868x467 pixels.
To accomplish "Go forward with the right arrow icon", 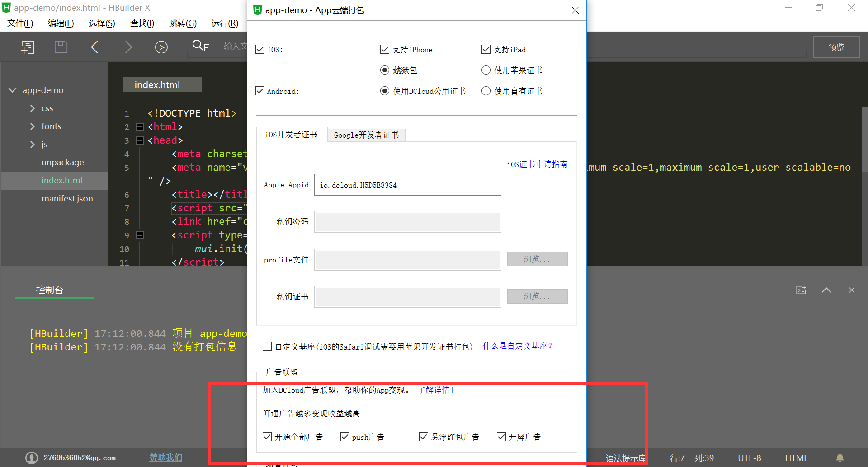I will tap(129, 47).
